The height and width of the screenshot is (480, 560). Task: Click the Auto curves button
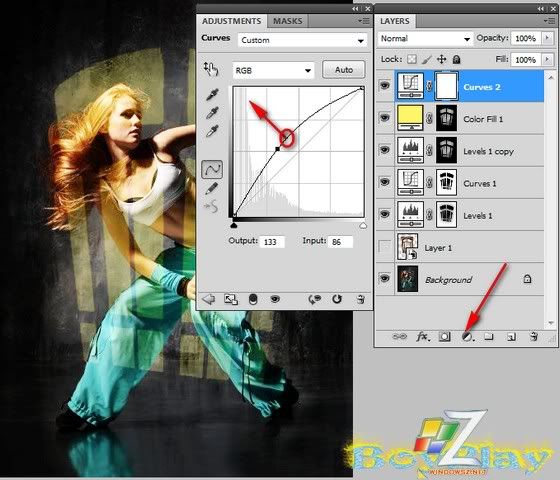(344, 70)
